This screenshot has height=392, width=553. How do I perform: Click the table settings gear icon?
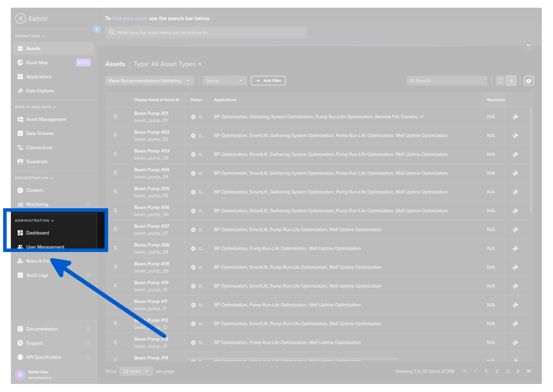pyautogui.click(x=528, y=81)
